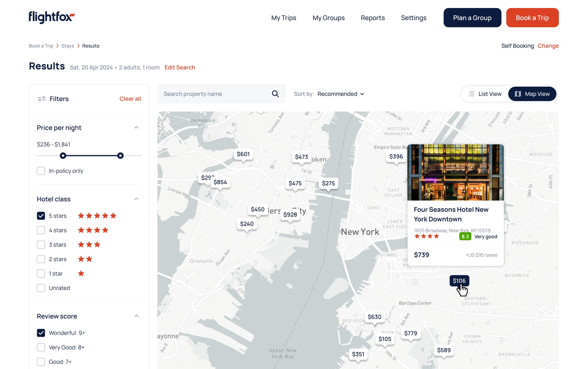This screenshot has height=369, width=588.
Task: Check the 2 stars checkbox
Action: coord(41,259)
